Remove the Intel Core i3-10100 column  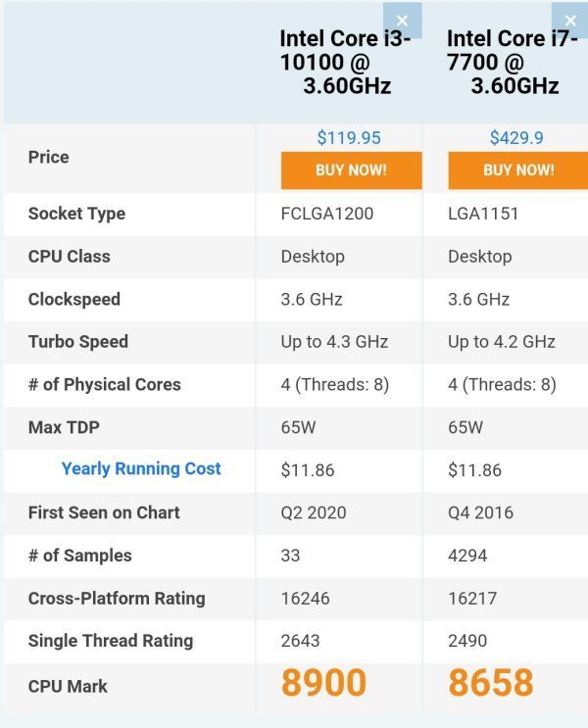point(402,21)
